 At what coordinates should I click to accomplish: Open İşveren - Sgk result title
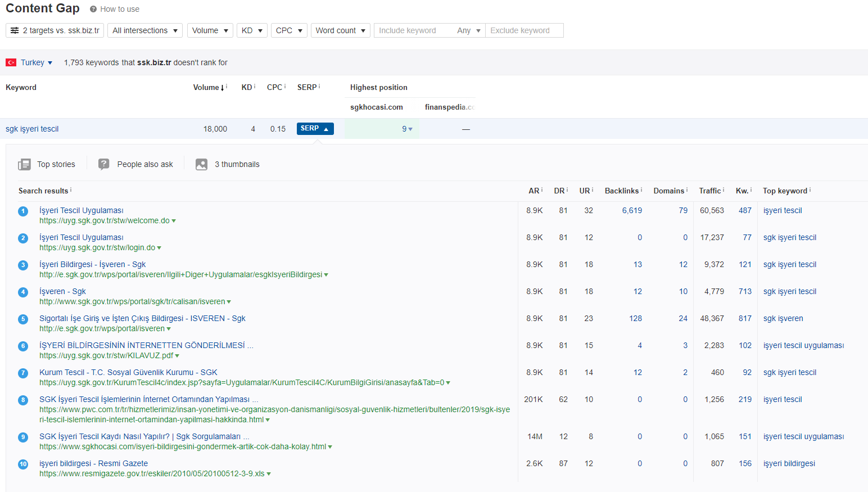coord(62,291)
